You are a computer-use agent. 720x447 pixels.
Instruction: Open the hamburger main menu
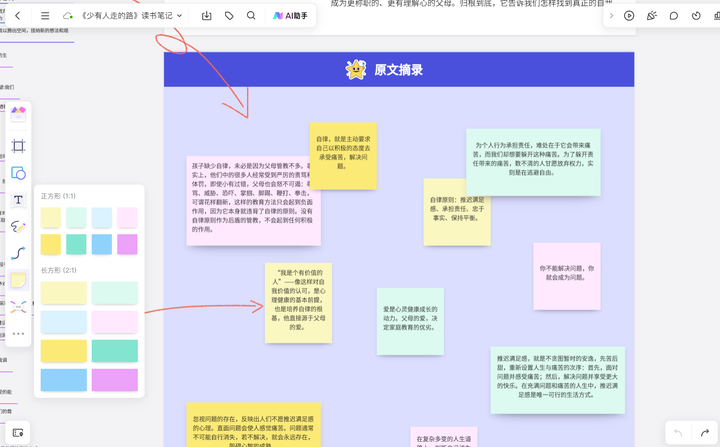pyautogui.click(x=45, y=16)
